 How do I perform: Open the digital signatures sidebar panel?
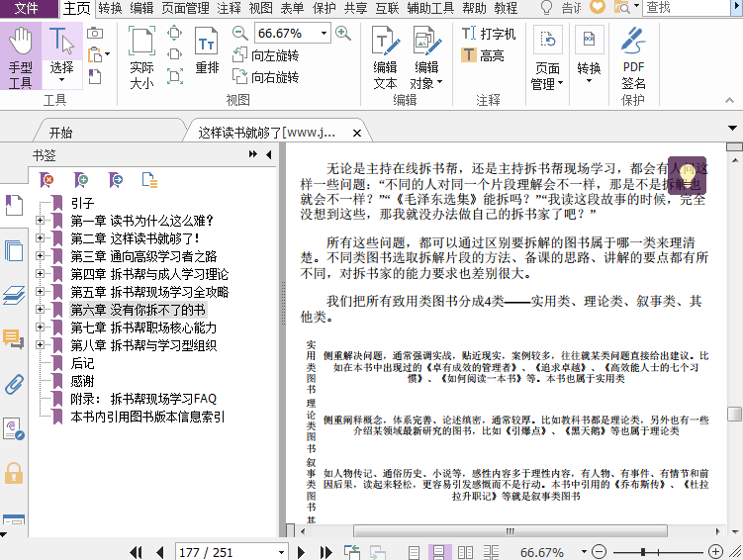(x=13, y=428)
